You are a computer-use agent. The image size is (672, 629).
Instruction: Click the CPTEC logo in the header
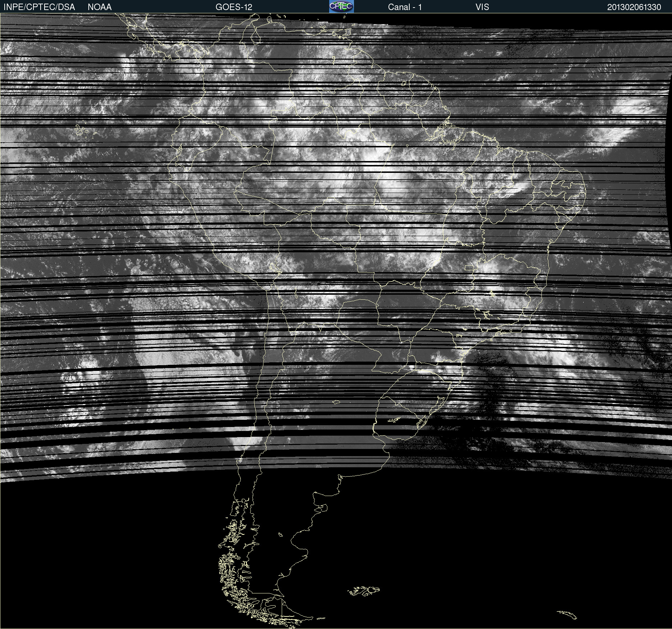pos(341,6)
